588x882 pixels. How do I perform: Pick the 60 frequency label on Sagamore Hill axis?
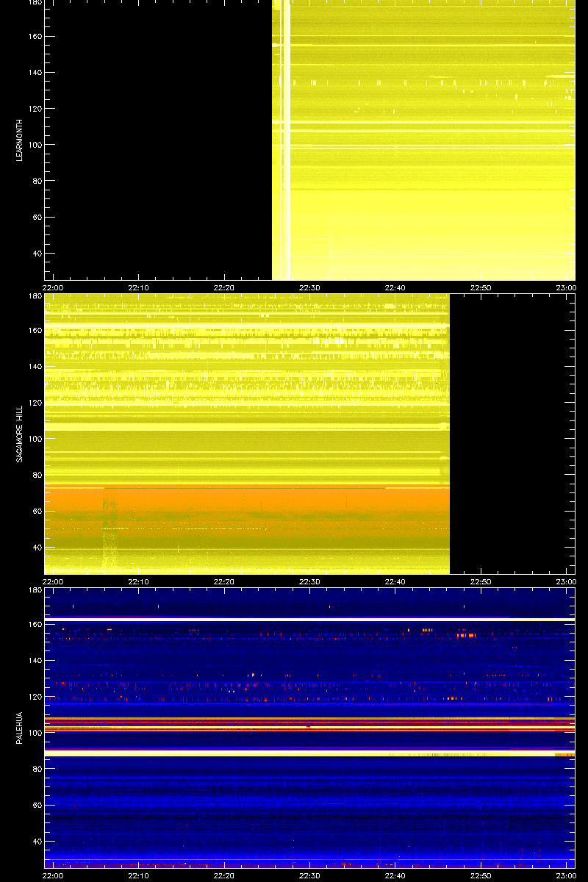pyautogui.click(x=37, y=512)
